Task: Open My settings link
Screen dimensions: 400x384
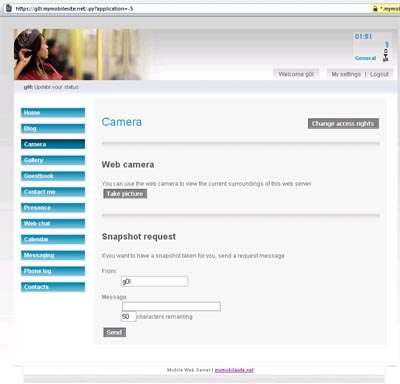Action: [x=346, y=74]
